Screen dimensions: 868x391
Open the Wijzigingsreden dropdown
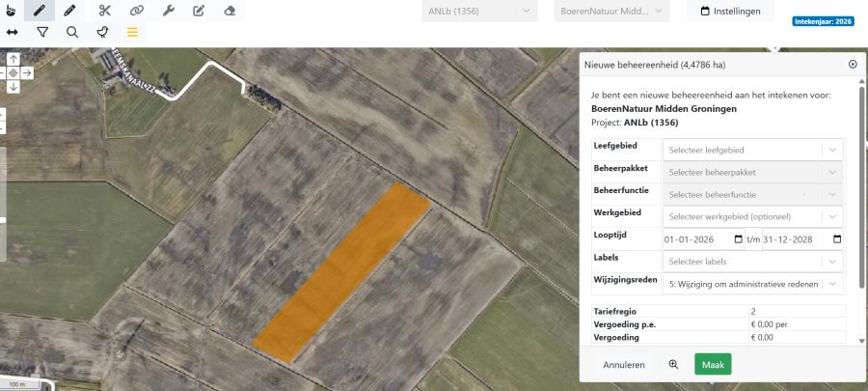point(752,284)
